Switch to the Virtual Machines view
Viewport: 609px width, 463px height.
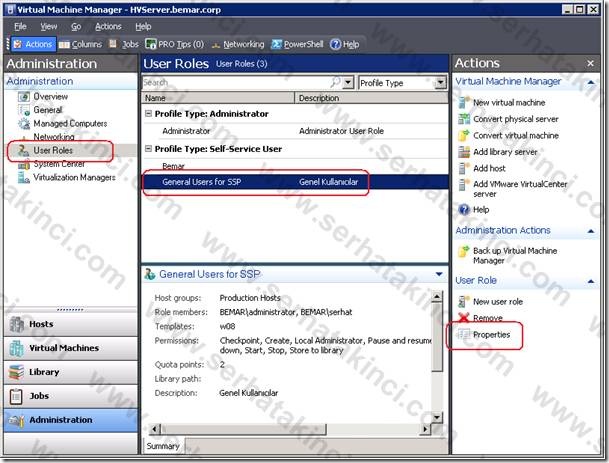coord(71,348)
